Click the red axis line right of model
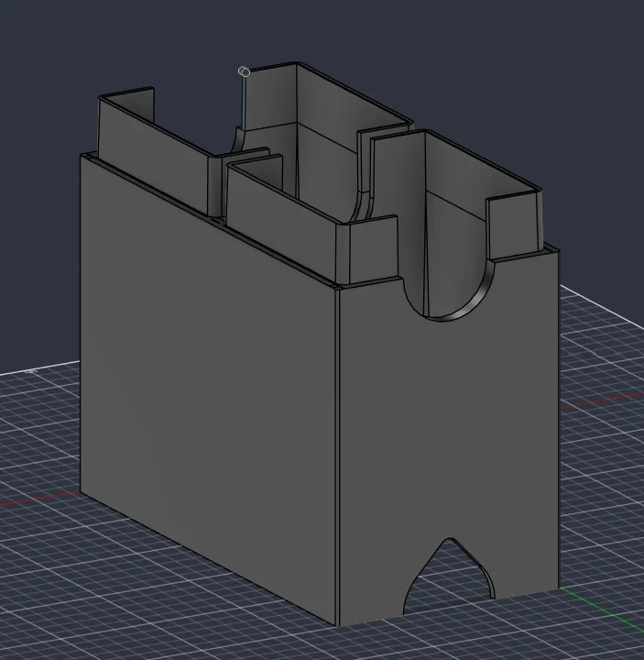The width and height of the screenshot is (644, 660). click(x=602, y=401)
